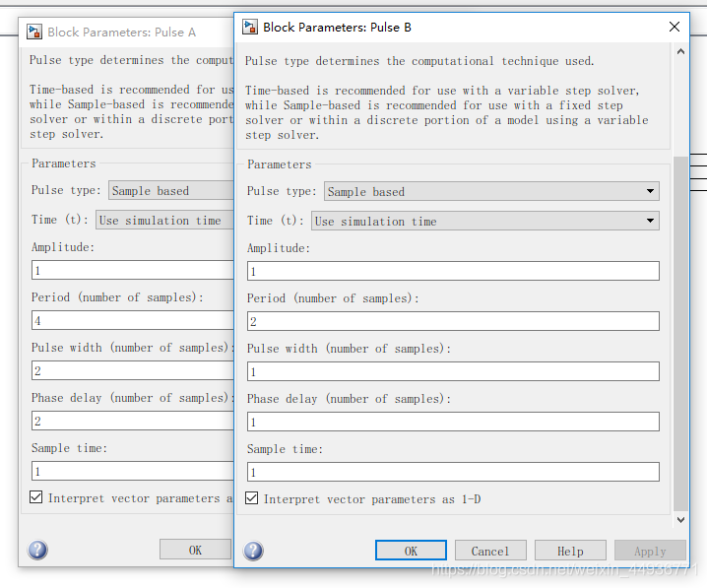Screen dimensions: 707x588
Task: Click the Phase delay field in Pulse A
Action: click(x=133, y=421)
